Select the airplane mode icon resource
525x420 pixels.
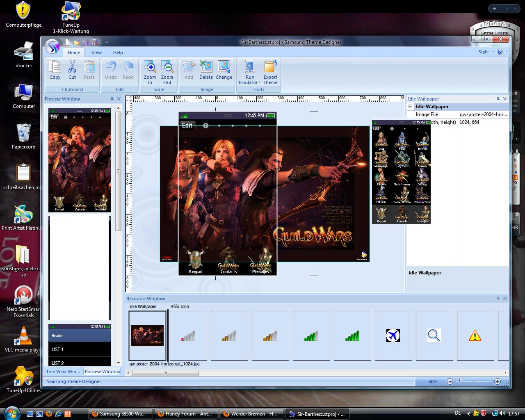[393, 336]
